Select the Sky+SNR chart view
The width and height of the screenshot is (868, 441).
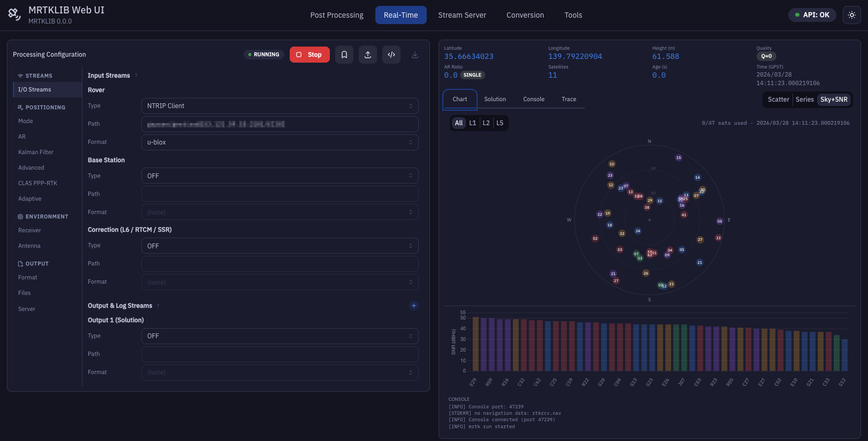click(x=834, y=100)
